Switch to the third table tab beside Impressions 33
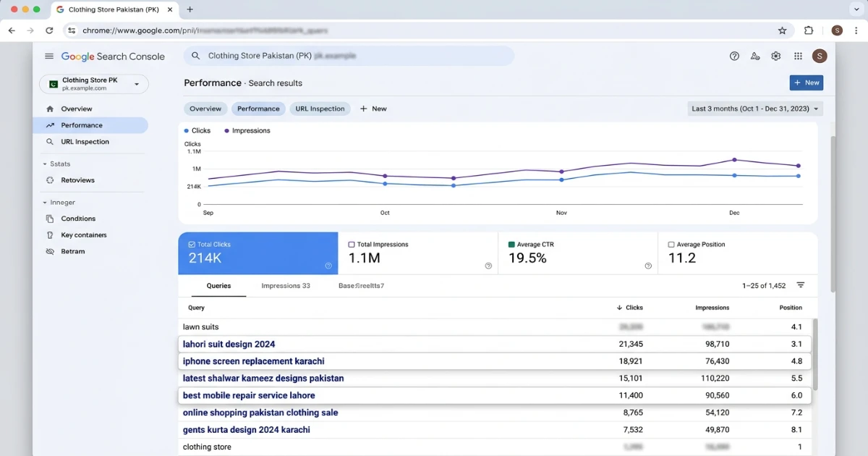The width and height of the screenshot is (868, 456). coord(361,286)
